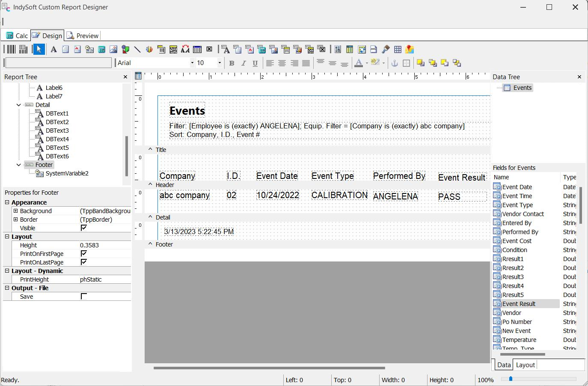
Task: Apply Italic formatting
Action: [x=244, y=63]
